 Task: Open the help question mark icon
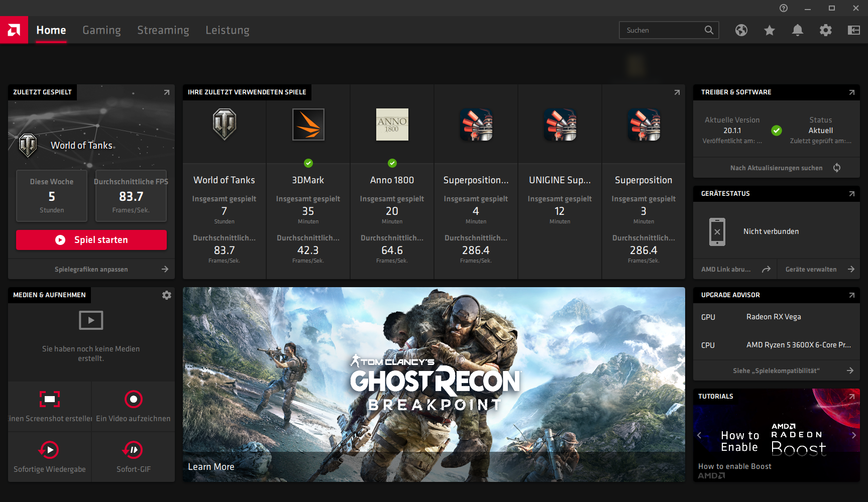click(784, 8)
